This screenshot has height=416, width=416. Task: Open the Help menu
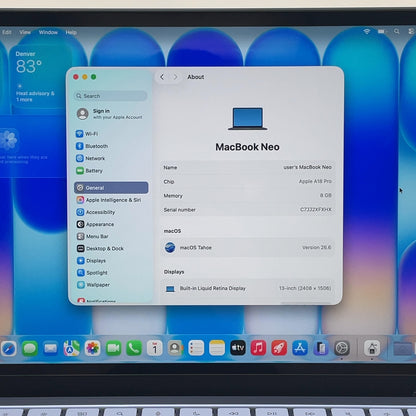point(71,32)
